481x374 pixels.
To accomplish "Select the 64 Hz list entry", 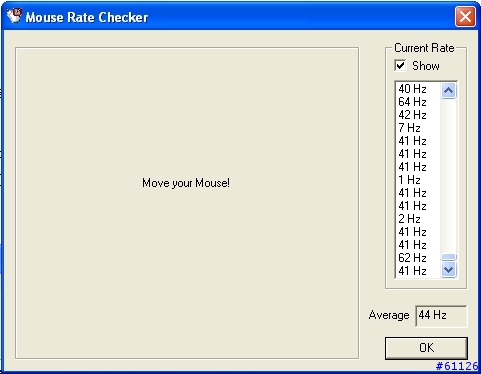I will pos(418,102).
